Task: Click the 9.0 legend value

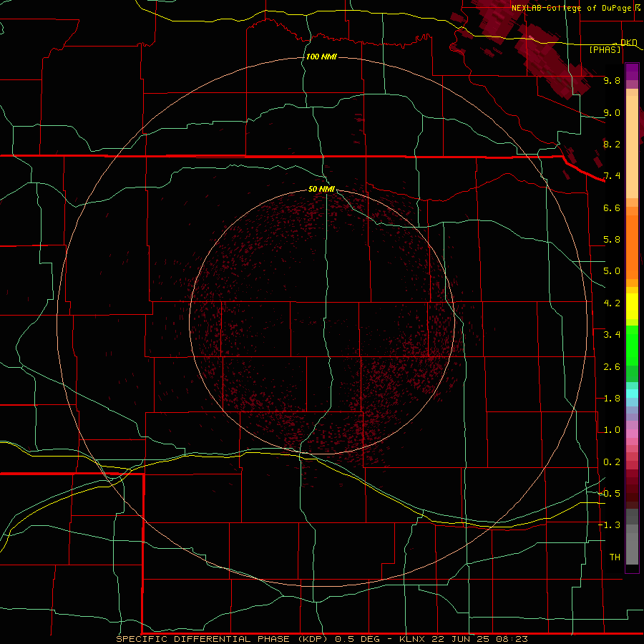Action: [612, 112]
